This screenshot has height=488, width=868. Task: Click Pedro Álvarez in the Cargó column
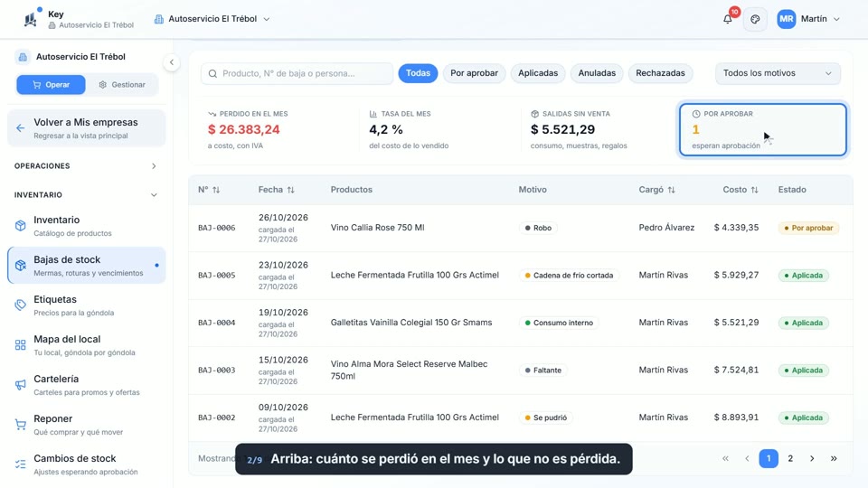[666, 228]
